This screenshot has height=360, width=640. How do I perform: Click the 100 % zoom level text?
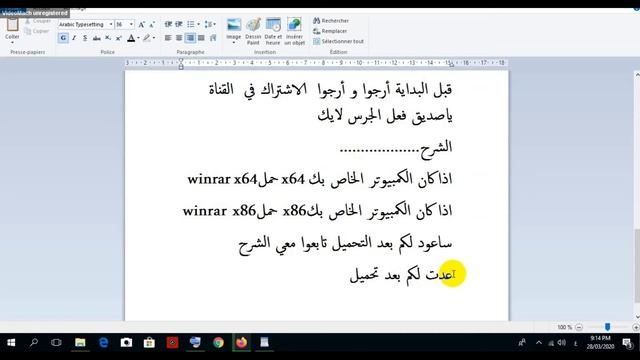click(x=565, y=327)
